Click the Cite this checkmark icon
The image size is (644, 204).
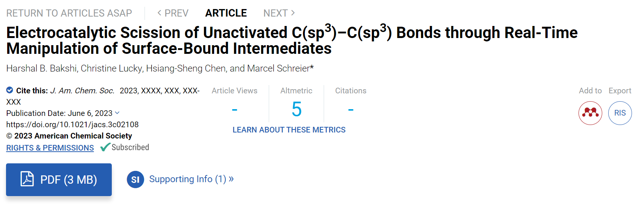point(10,90)
